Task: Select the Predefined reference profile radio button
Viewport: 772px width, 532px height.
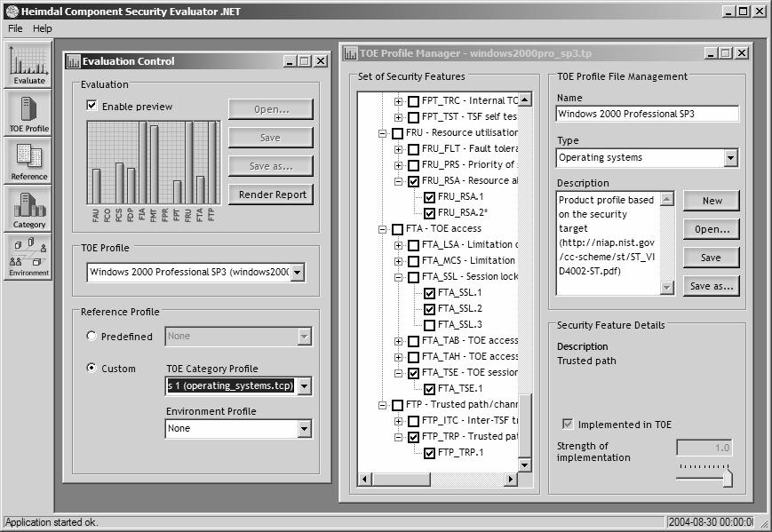Action: (92, 336)
